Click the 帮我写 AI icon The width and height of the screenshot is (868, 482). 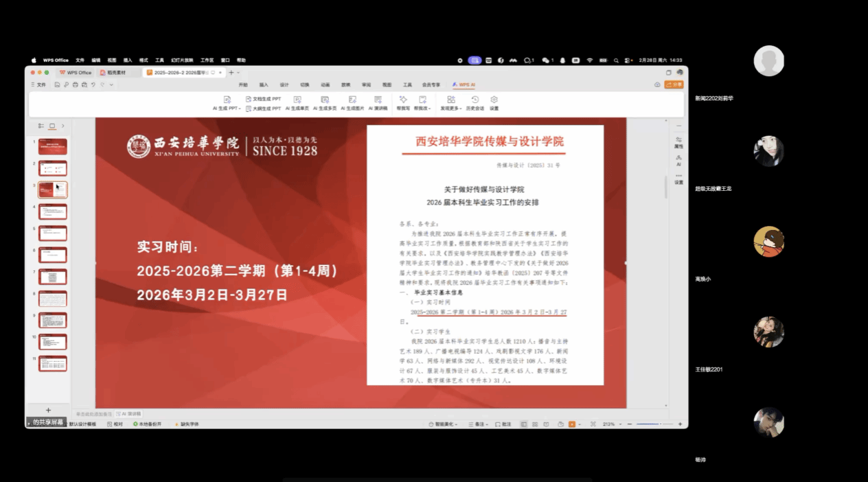(x=403, y=100)
